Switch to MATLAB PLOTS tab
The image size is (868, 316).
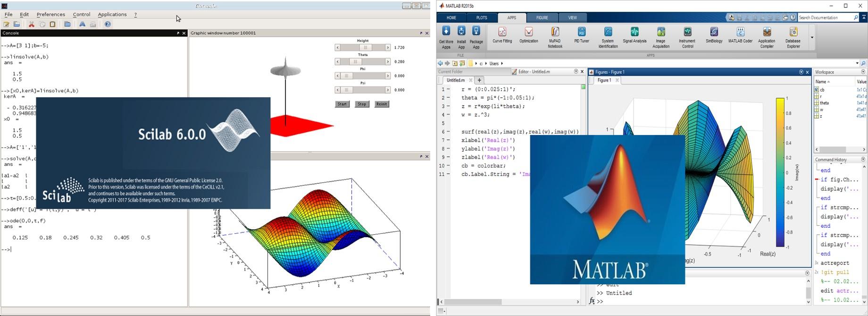point(482,18)
